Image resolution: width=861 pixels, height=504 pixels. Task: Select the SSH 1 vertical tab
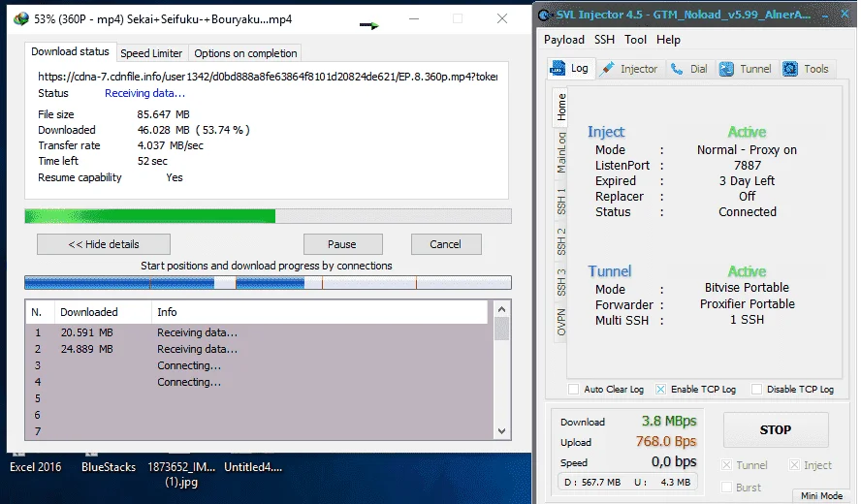pos(560,201)
